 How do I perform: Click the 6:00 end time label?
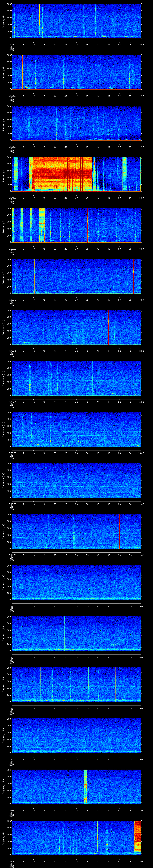(141, 249)
